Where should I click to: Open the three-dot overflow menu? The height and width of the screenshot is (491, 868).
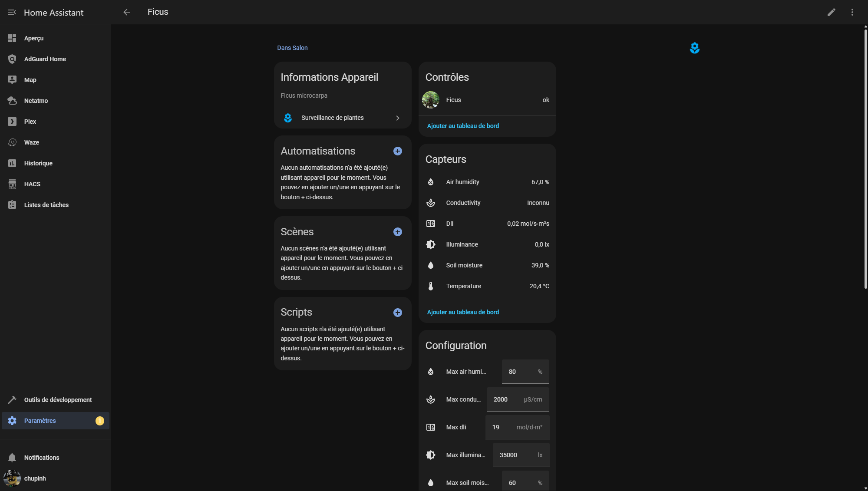pos(852,12)
